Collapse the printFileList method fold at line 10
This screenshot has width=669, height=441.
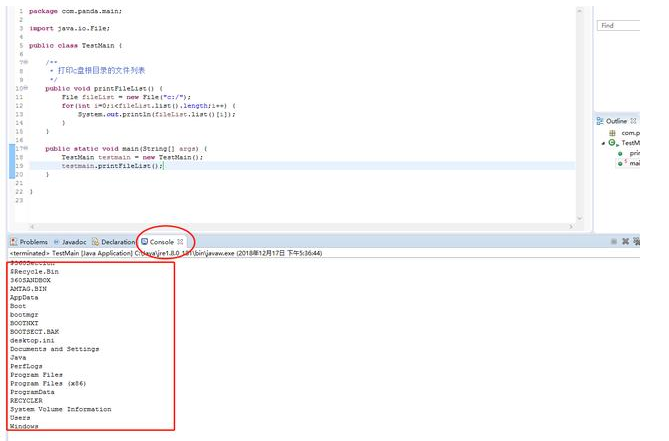(x=24, y=88)
